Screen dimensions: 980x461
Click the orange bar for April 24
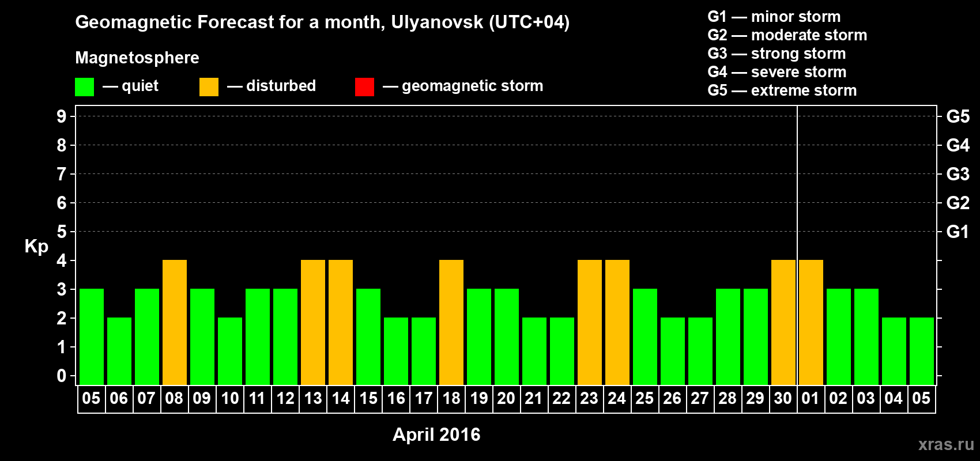(x=617, y=322)
